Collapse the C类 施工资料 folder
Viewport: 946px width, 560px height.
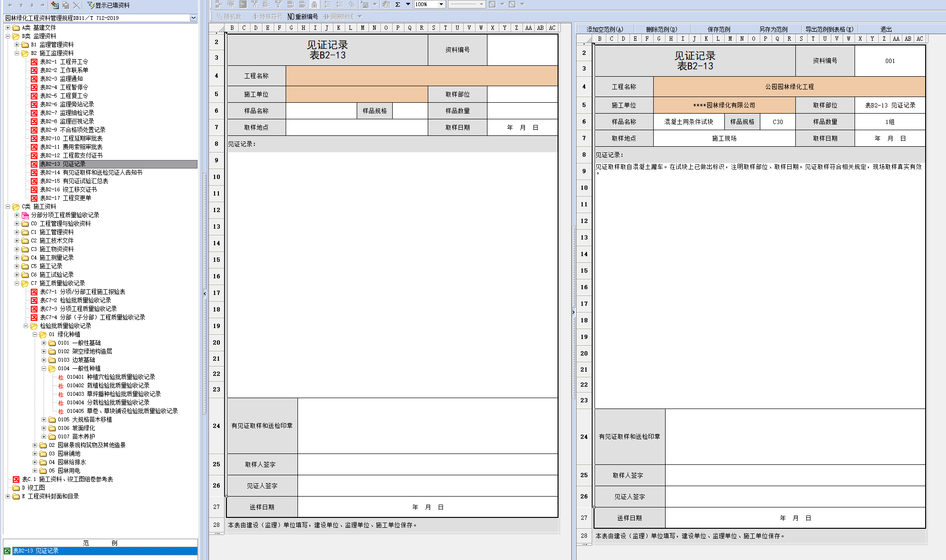coord(8,206)
